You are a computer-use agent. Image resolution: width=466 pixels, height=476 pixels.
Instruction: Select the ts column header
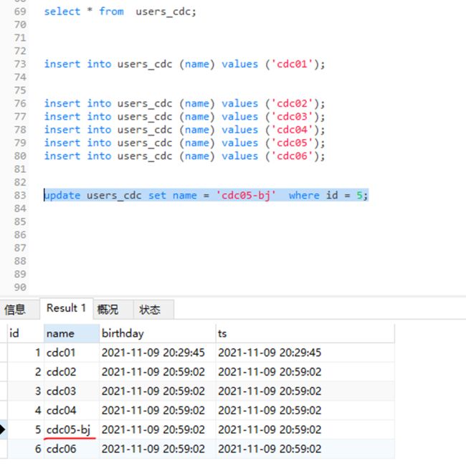305,333
